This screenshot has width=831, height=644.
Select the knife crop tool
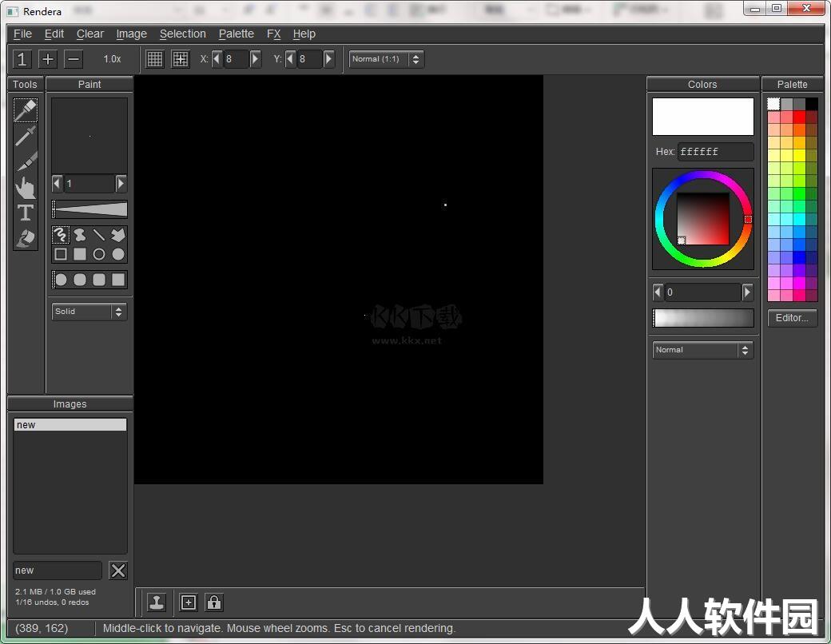(26, 161)
